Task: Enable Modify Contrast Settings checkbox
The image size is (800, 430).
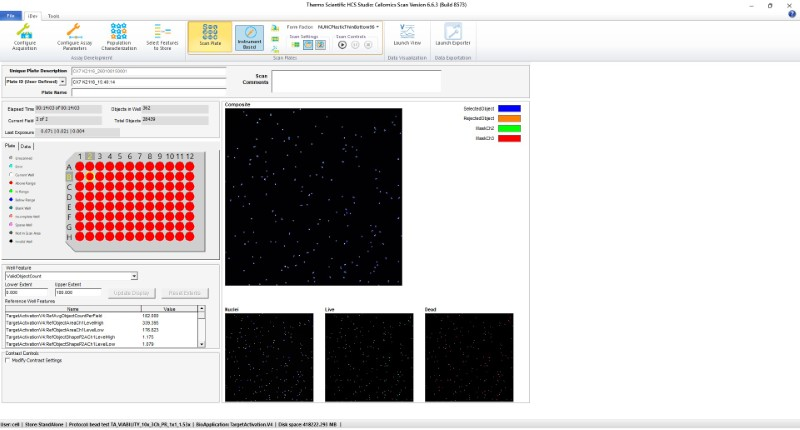Action: tap(9, 360)
